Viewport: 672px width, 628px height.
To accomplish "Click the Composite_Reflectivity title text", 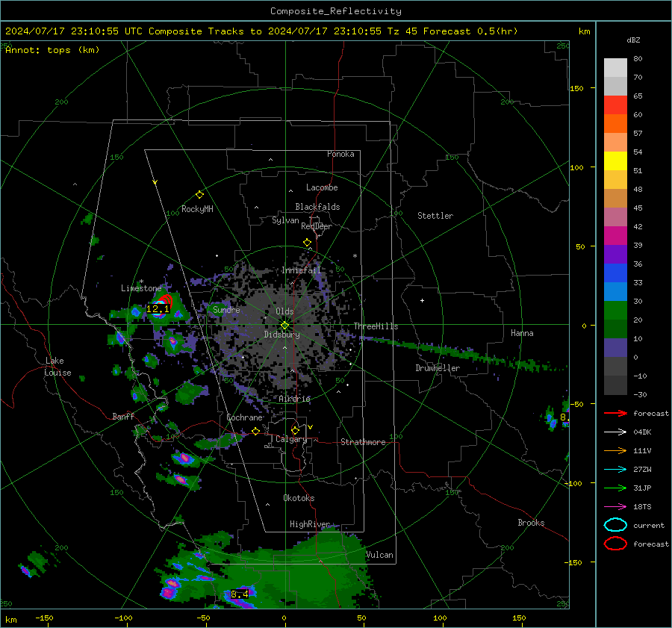I will 336,11.
